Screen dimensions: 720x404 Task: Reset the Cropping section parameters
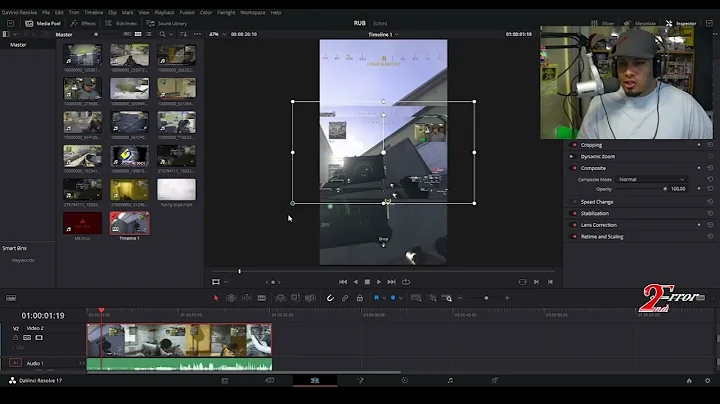(710, 145)
